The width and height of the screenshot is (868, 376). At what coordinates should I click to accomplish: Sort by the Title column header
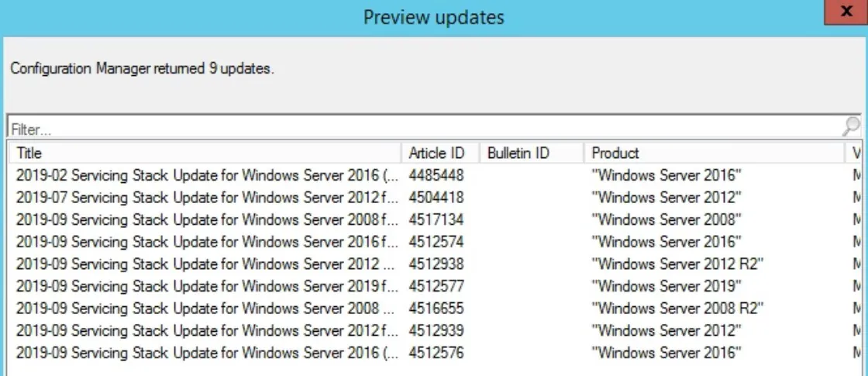(x=205, y=153)
